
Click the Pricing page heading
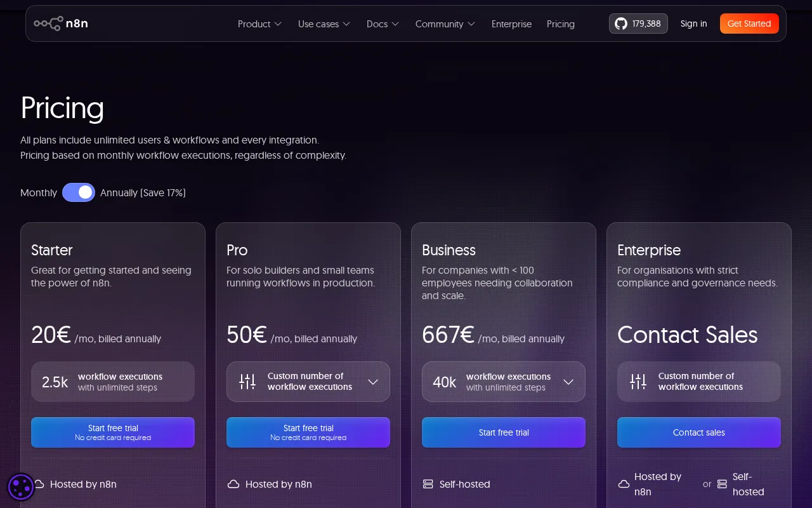62,108
